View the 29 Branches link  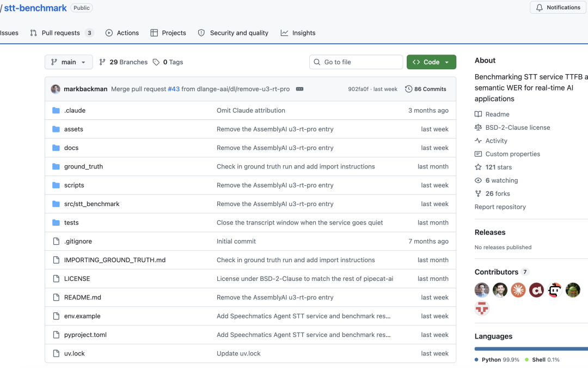click(124, 62)
